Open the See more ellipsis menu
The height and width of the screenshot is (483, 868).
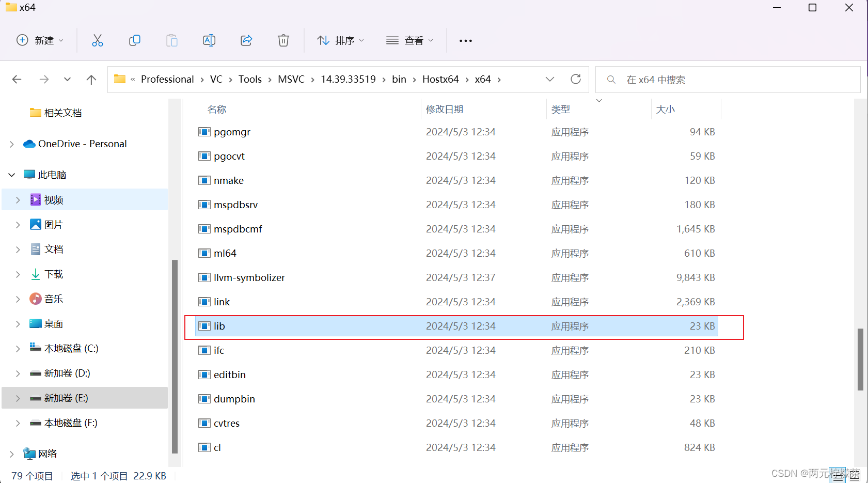point(465,40)
